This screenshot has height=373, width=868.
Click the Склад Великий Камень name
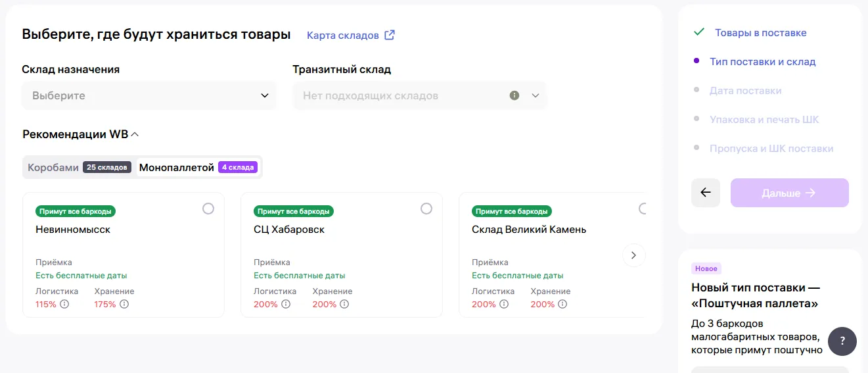[x=529, y=230]
